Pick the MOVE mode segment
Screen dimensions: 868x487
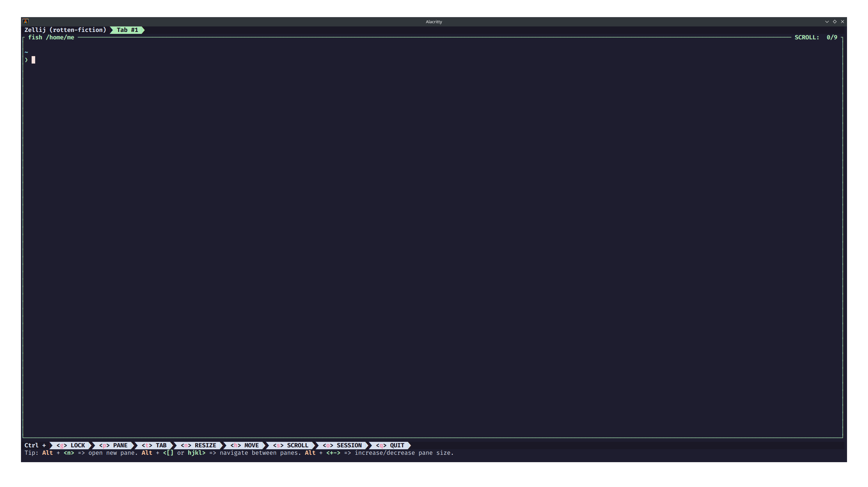click(x=244, y=445)
